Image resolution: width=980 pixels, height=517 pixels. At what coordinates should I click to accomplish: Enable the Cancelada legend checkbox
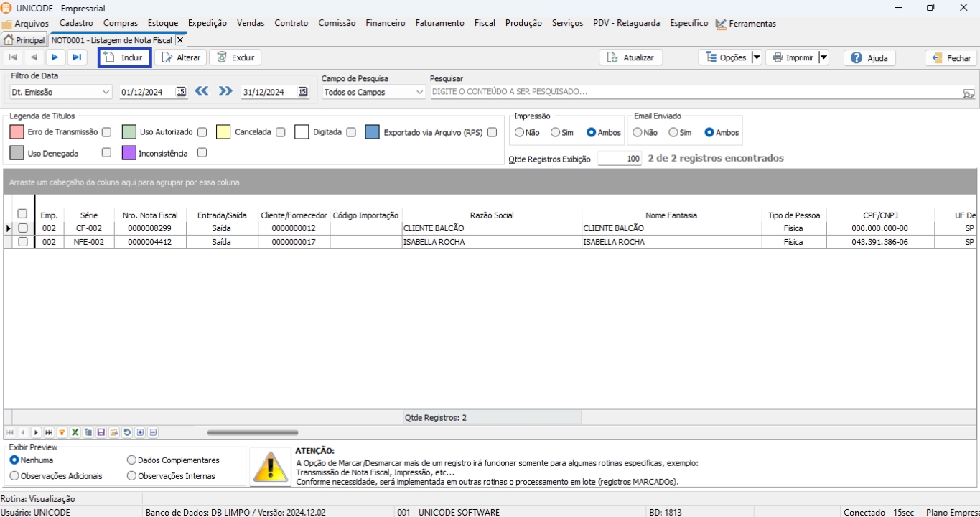[281, 132]
